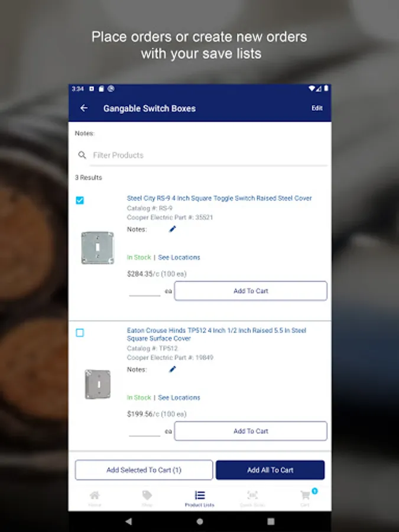Image resolution: width=399 pixels, height=532 pixels.
Task: Tap Edit in the header
Action: 317,108
